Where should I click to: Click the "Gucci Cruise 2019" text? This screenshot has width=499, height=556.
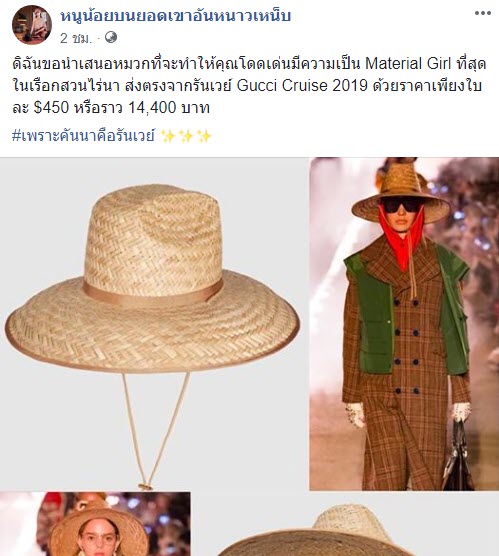pyautogui.click(x=302, y=86)
